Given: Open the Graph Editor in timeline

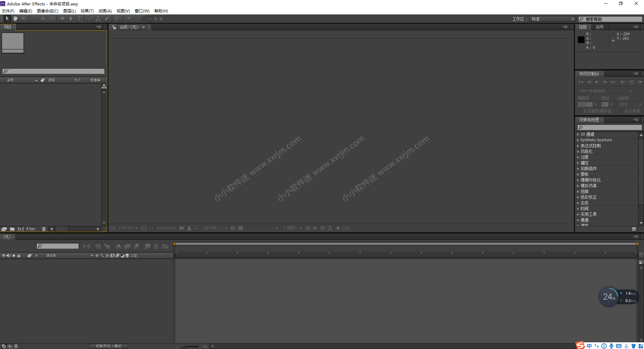Looking at the screenshot, I should click(x=165, y=246).
